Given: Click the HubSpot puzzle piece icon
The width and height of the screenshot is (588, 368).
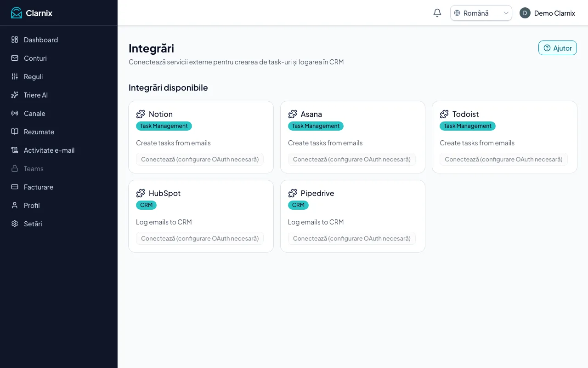Looking at the screenshot, I should tap(141, 193).
